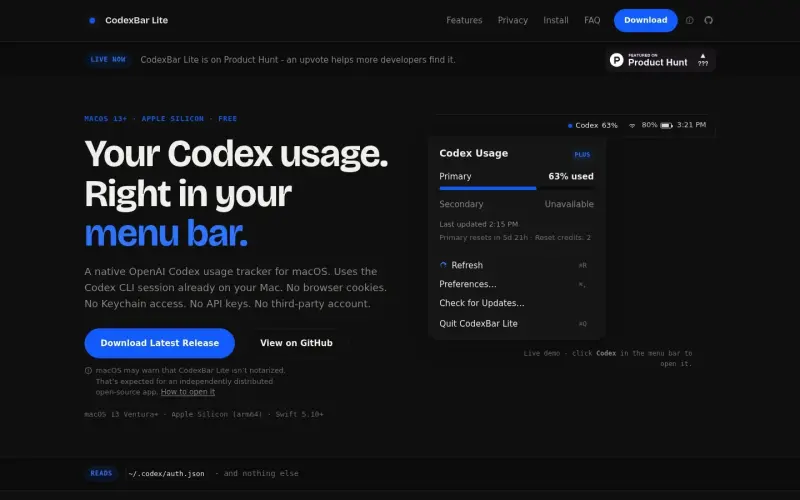Click the Live demo caption text
Screen dimensions: 800x500
608,358
